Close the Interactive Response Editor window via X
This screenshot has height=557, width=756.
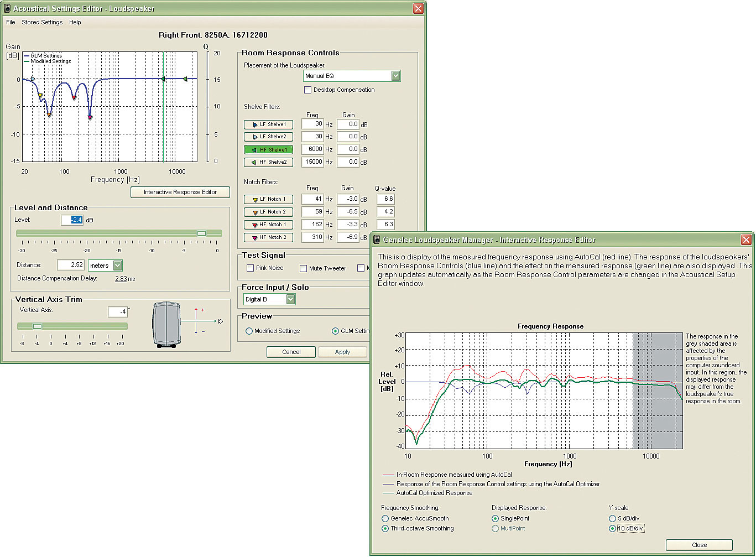(x=746, y=240)
